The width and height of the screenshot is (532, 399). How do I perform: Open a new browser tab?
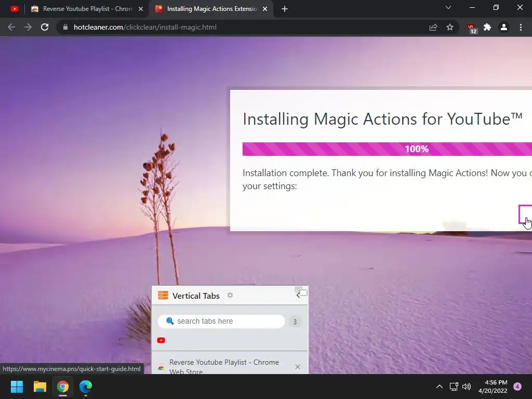click(x=285, y=9)
